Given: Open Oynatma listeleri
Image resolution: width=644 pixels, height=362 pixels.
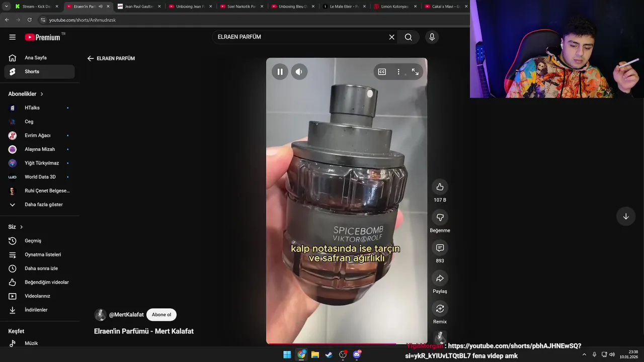Looking at the screenshot, I should [39, 254].
